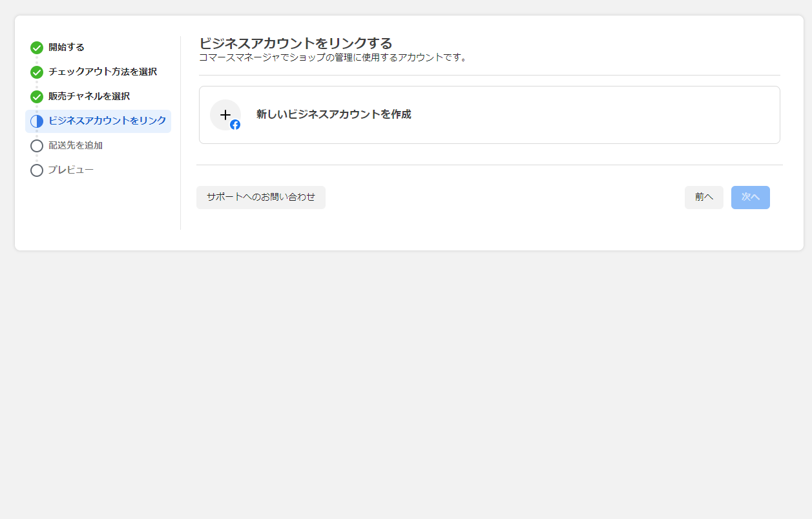Click the empty circle beside 配送先を追加
The height and width of the screenshot is (519, 812).
click(x=37, y=146)
